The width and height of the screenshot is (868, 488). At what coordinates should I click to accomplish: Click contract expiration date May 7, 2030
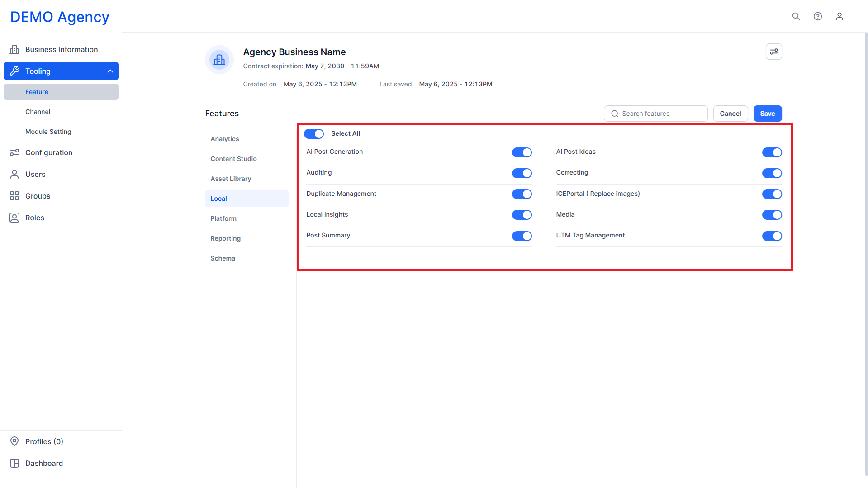point(342,66)
